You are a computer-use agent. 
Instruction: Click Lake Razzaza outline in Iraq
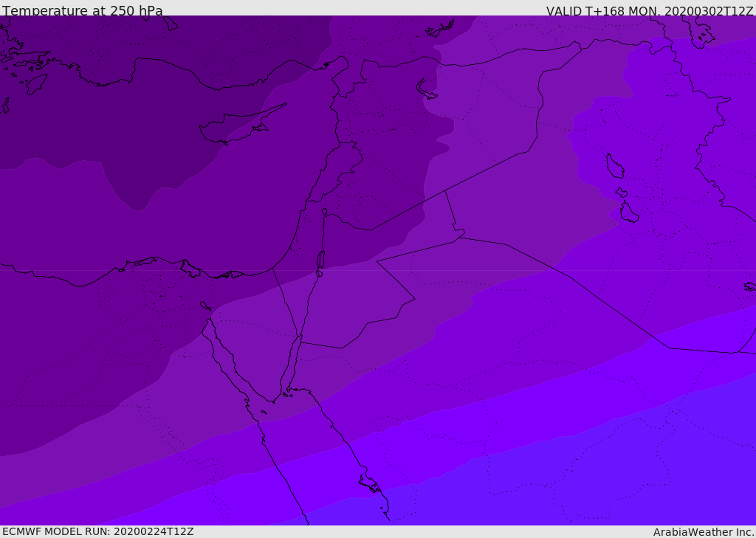pyautogui.click(x=629, y=213)
